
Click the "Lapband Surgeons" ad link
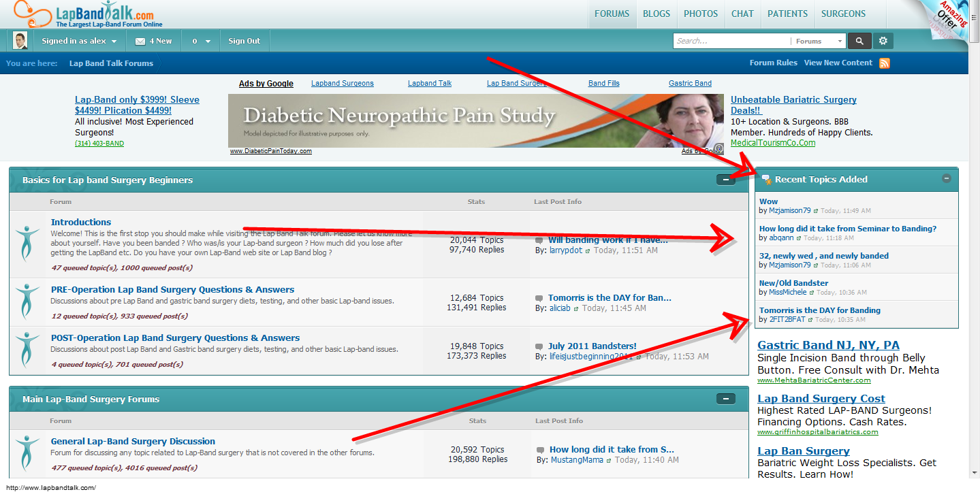[x=343, y=83]
